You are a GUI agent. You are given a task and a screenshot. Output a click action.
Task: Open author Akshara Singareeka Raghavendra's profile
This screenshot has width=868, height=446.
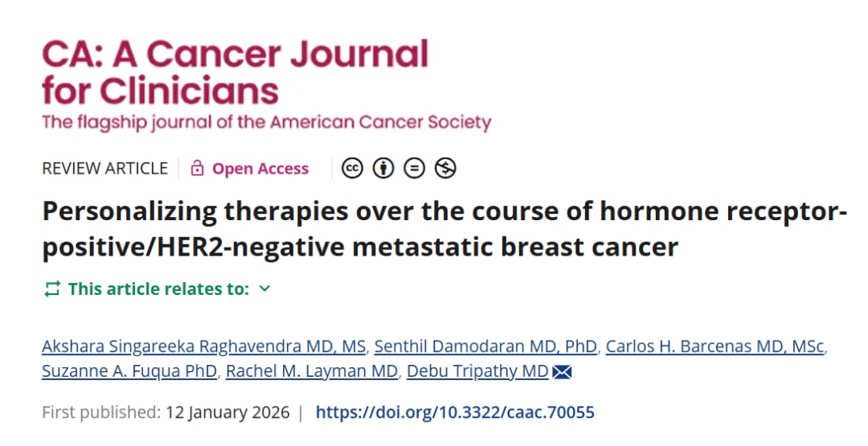pyautogui.click(x=204, y=347)
